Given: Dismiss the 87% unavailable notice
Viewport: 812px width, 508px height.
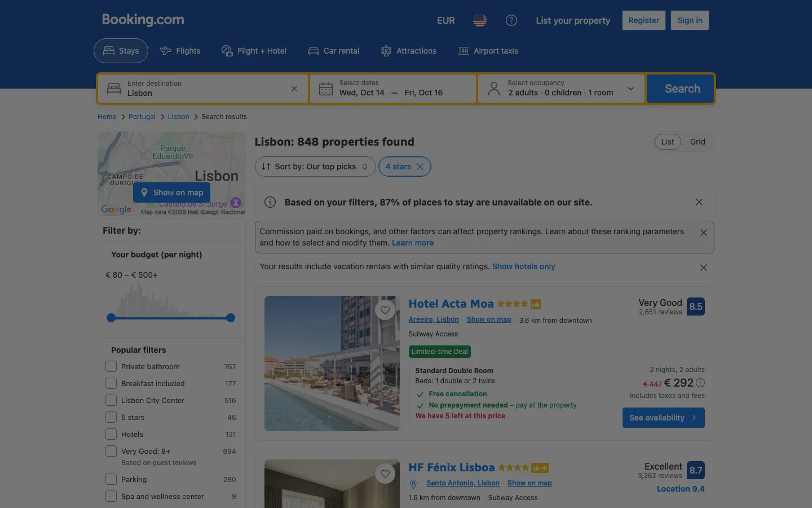Looking at the screenshot, I should (699, 202).
